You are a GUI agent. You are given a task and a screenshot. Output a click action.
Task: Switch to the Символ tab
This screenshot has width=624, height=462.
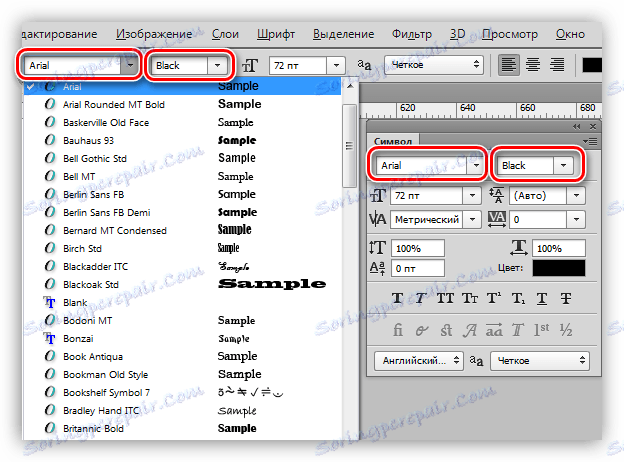(392, 141)
